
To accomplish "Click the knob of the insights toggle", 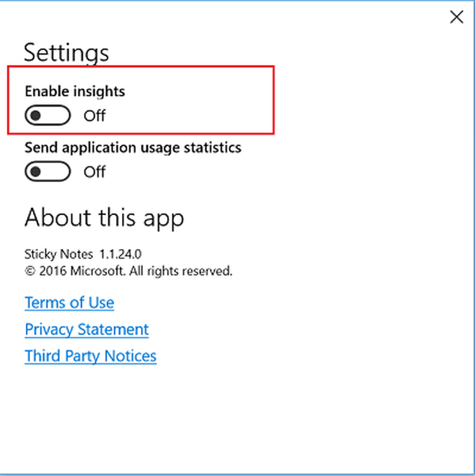I will click(x=36, y=116).
